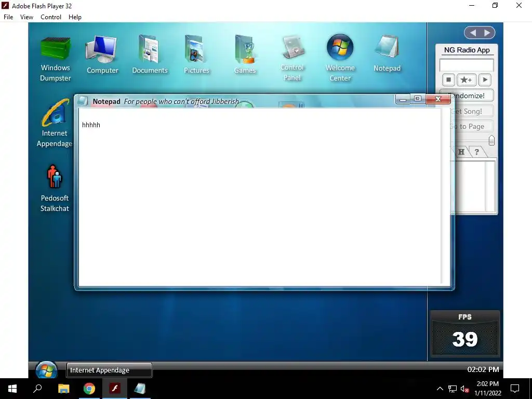This screenshot has height=399, width=532.
Task: Click sidebar previous gadget arrow
Action: [473, 33]
